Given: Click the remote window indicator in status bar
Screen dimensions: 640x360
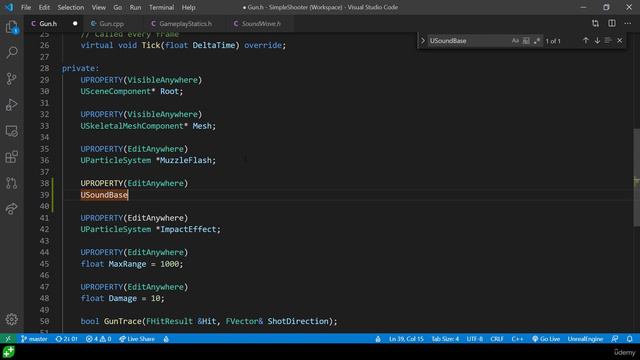Looking at the screenshot, I should click(8, 339).
